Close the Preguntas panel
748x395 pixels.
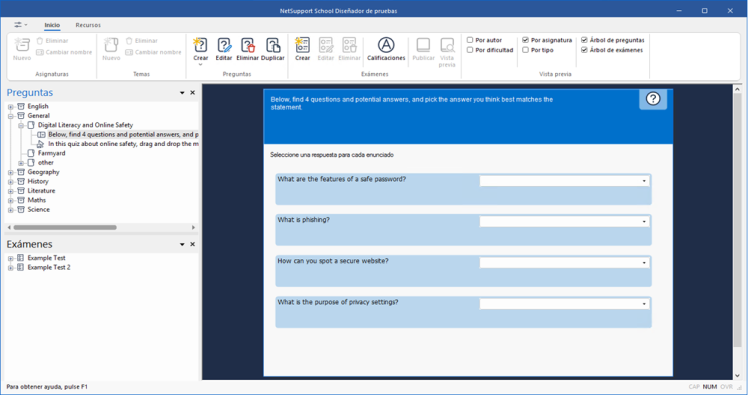point(193,93)
